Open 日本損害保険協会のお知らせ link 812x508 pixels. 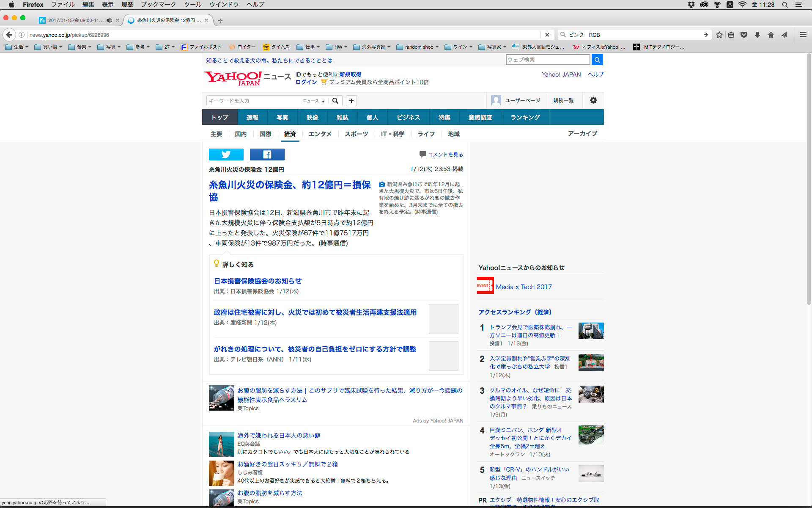pos(258,281)
